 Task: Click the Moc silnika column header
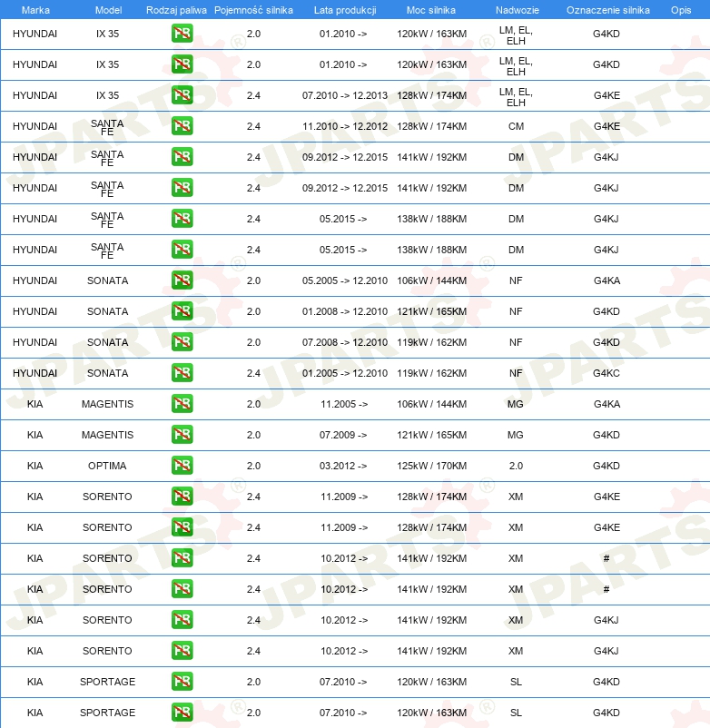coord(431,10)
